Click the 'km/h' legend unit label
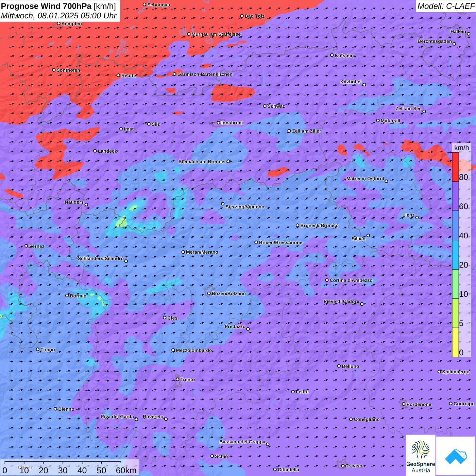 (x=461, y=148)
